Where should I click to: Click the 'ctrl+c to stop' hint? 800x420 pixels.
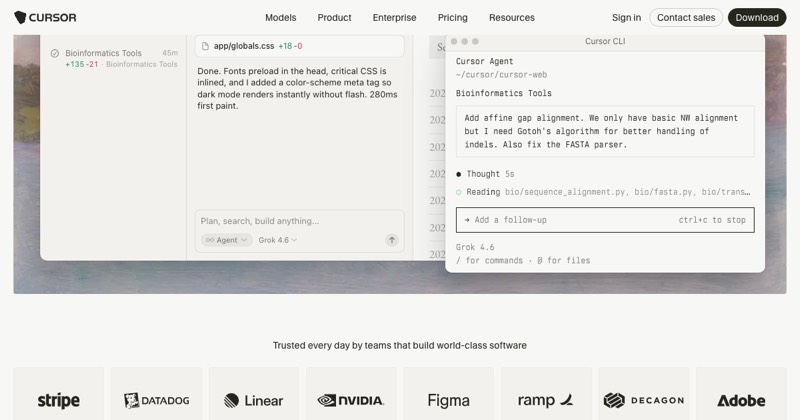point(712,220)
